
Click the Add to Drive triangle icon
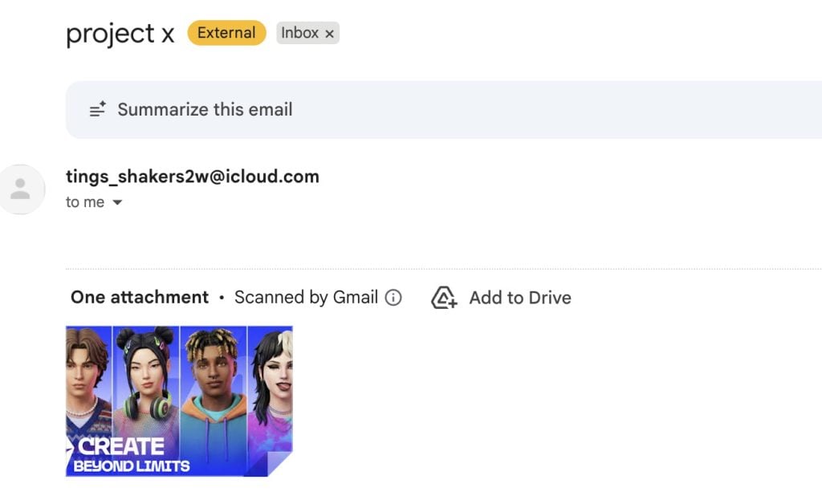point(444,298)
